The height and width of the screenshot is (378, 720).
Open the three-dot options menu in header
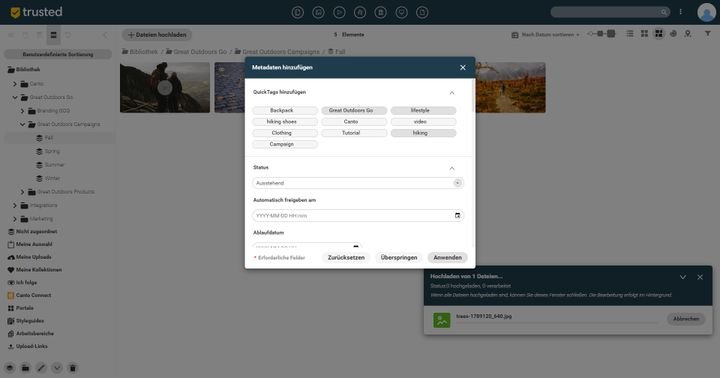[681, 12]
